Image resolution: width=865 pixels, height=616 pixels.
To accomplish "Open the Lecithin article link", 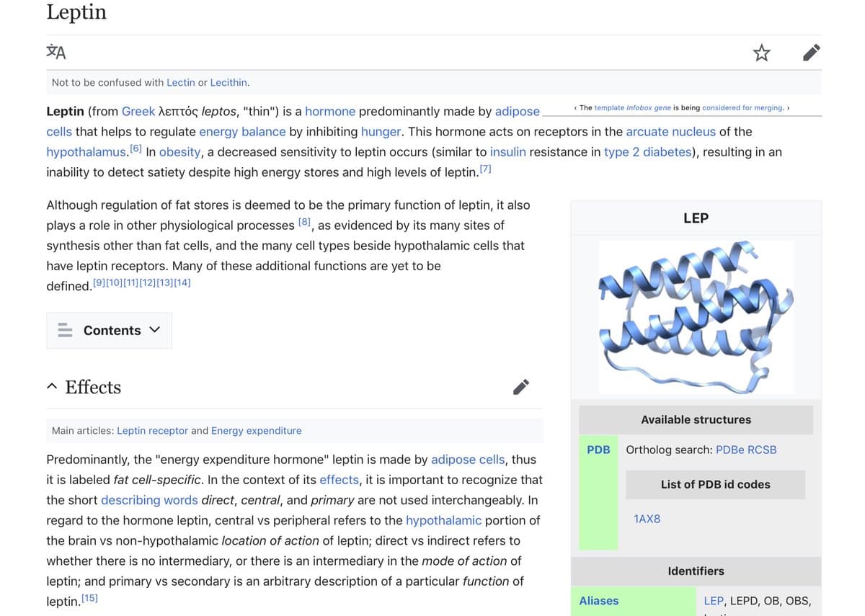I will (229, 83).
